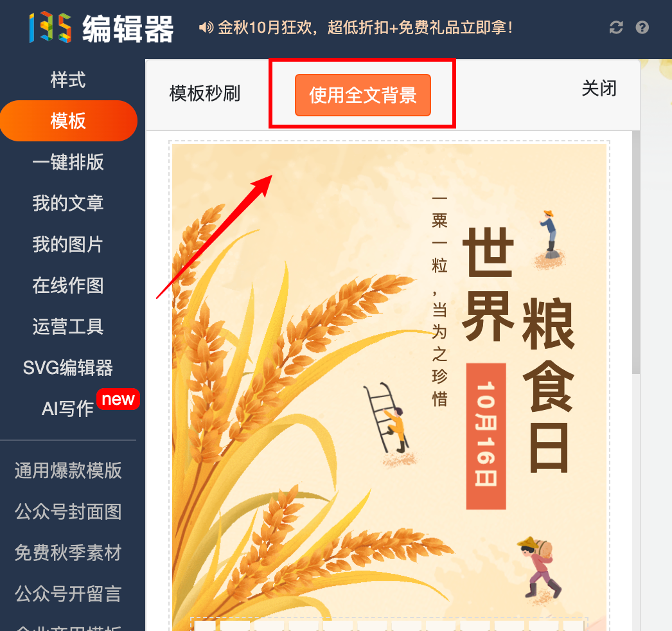Open 公众号封面图 link
672x631 pixels.
tap(68, 511)
